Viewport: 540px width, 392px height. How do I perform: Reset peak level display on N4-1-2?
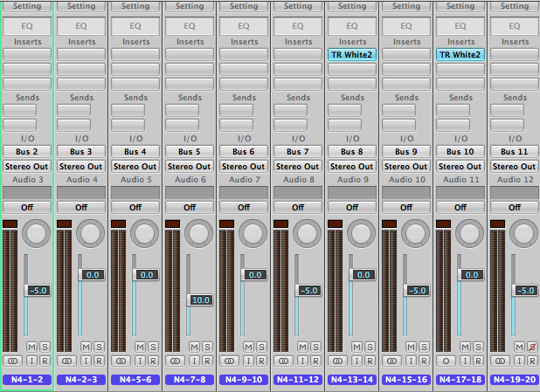[x=10, y=224]
